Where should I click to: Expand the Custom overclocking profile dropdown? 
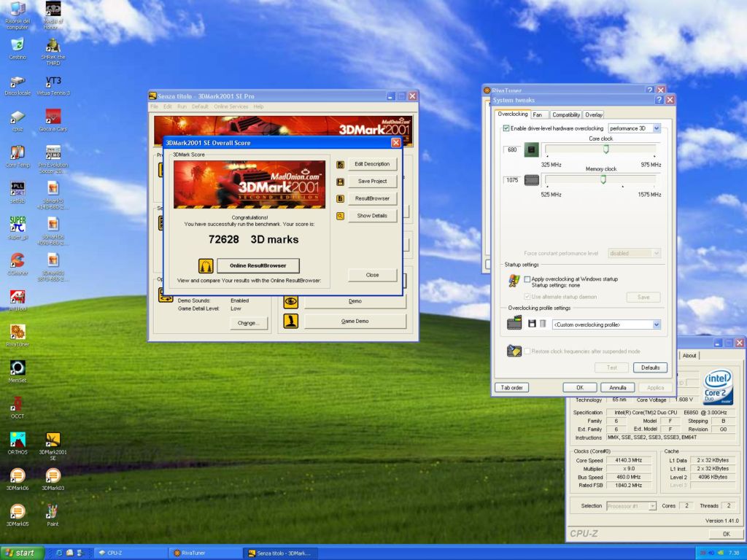pyautogui.click(x=657, y=324)
